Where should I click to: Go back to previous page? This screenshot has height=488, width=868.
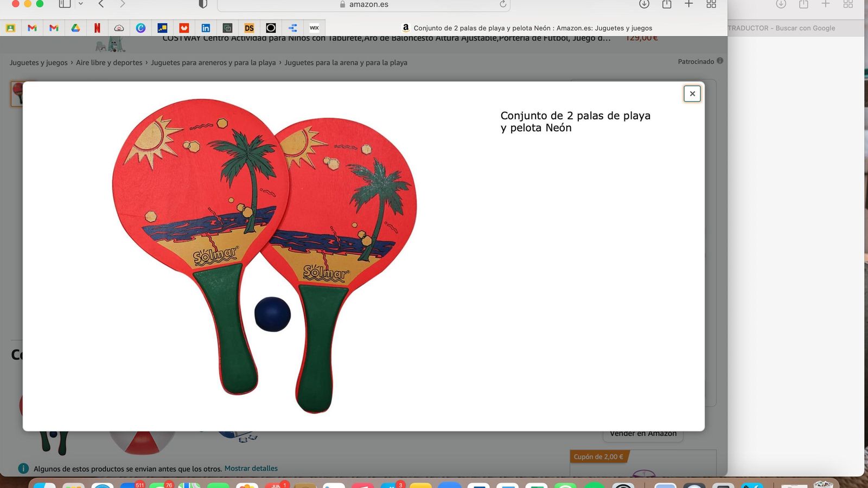[101, 4]
